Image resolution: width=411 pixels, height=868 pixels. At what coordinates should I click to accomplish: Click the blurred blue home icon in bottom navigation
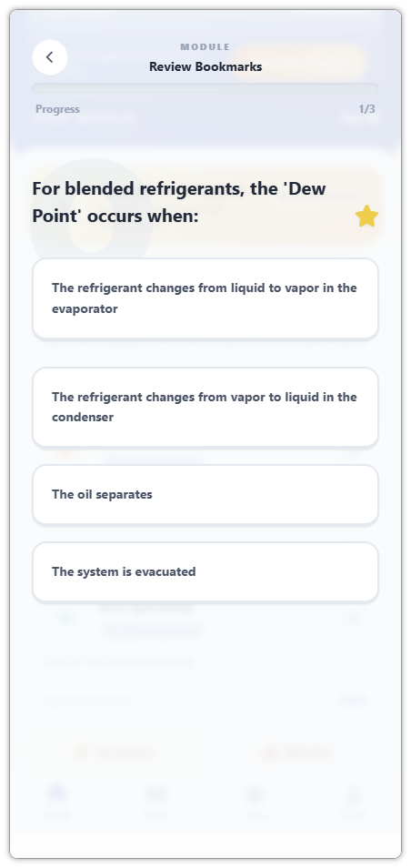pos(57,793)
